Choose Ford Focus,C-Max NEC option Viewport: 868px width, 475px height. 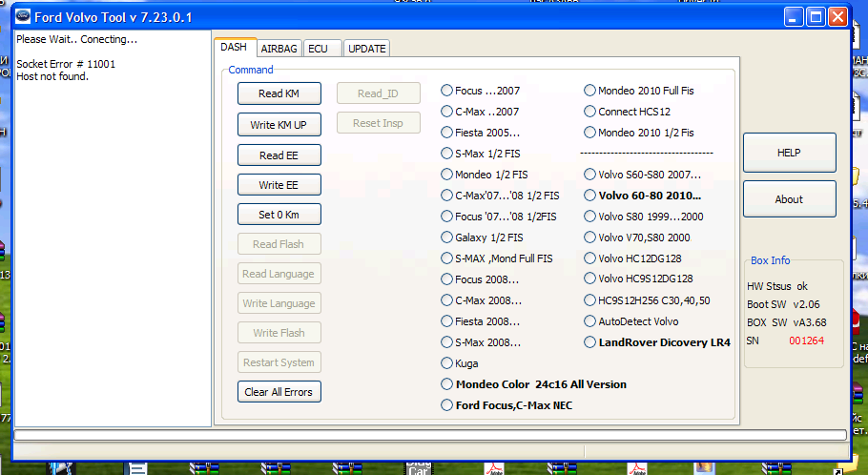tap(506, 405)
